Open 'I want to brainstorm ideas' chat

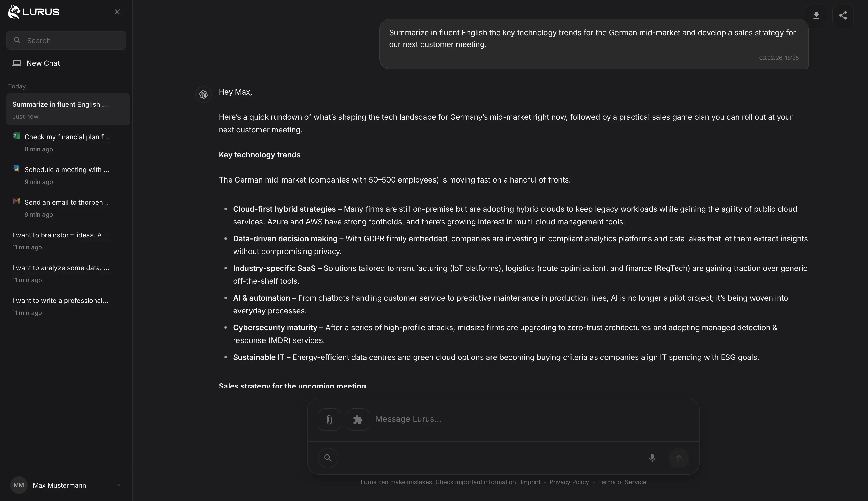[x=60, y=235]
